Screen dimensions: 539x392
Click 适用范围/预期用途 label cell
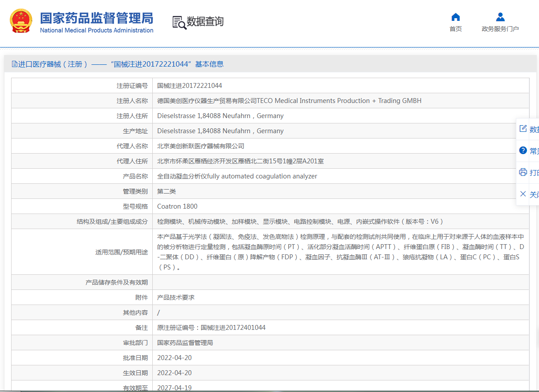pyautogui.click(x=82, y=252)
